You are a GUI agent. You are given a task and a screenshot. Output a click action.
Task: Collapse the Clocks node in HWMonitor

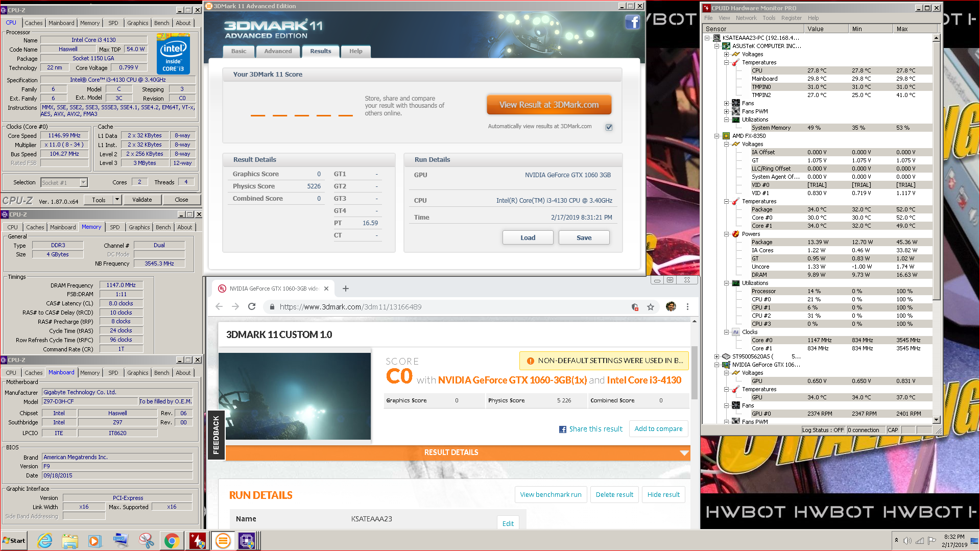[x=726, y=332]
